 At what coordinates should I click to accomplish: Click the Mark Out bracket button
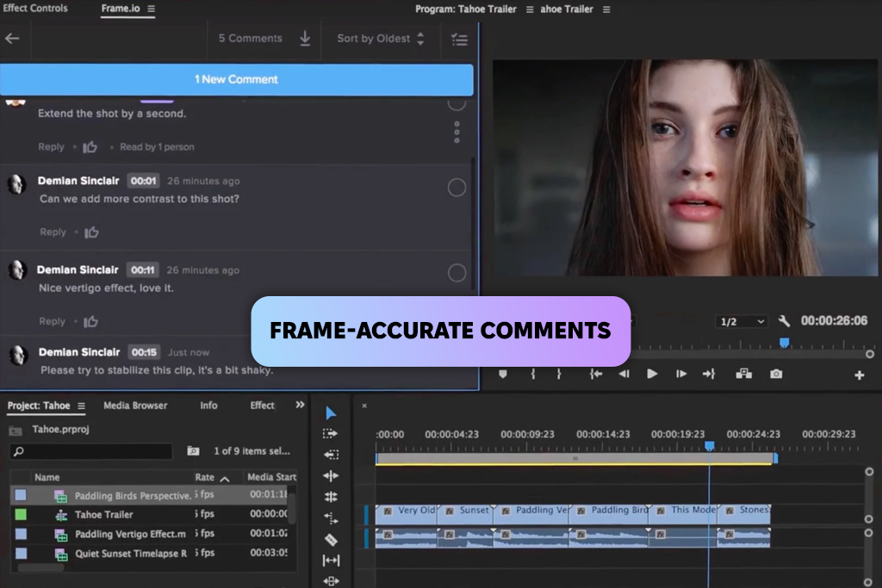pyautogui.click(x=558, y=374)
